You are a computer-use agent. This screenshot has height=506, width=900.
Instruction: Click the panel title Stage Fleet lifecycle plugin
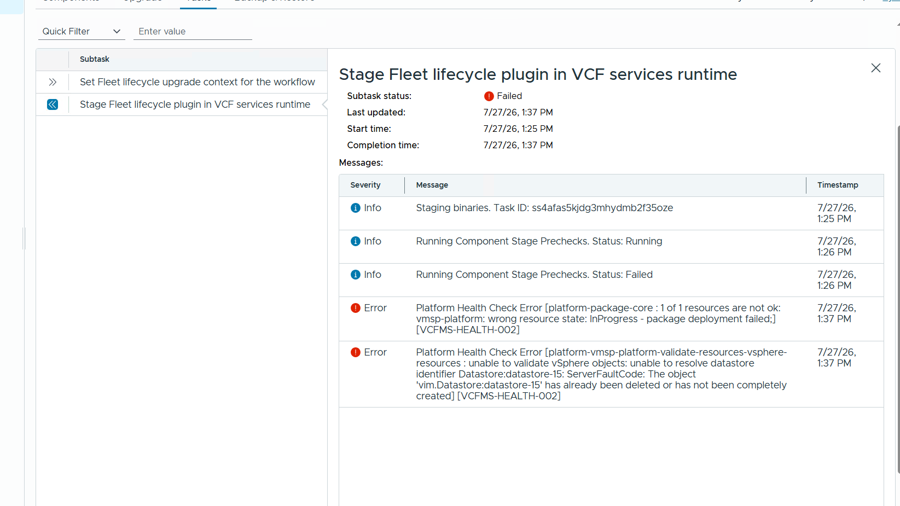point(538,75)
